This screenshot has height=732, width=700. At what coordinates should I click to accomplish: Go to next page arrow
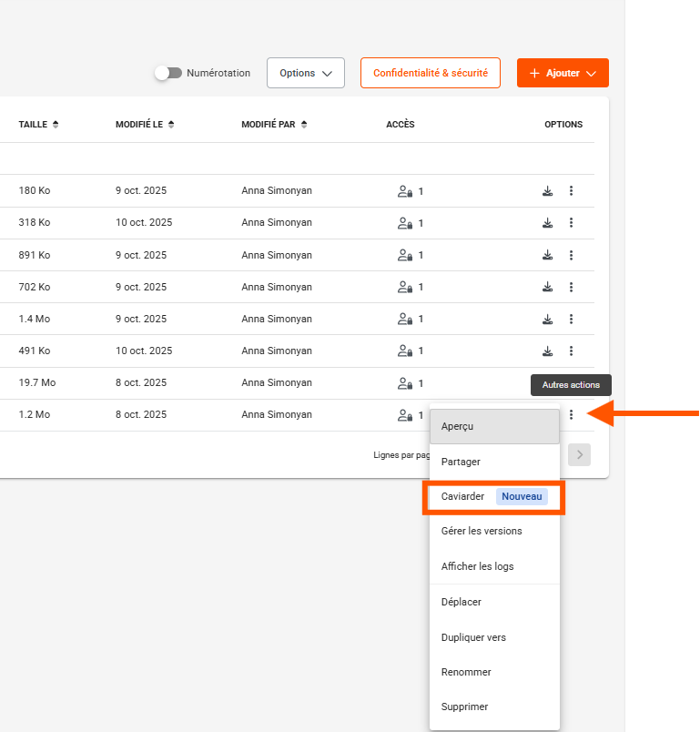click(x=579, y=455)
